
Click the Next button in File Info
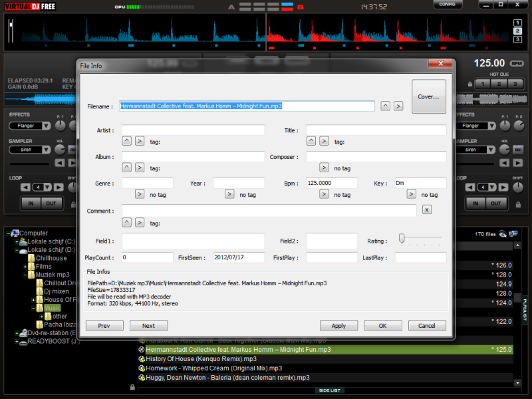click(148, 326)
